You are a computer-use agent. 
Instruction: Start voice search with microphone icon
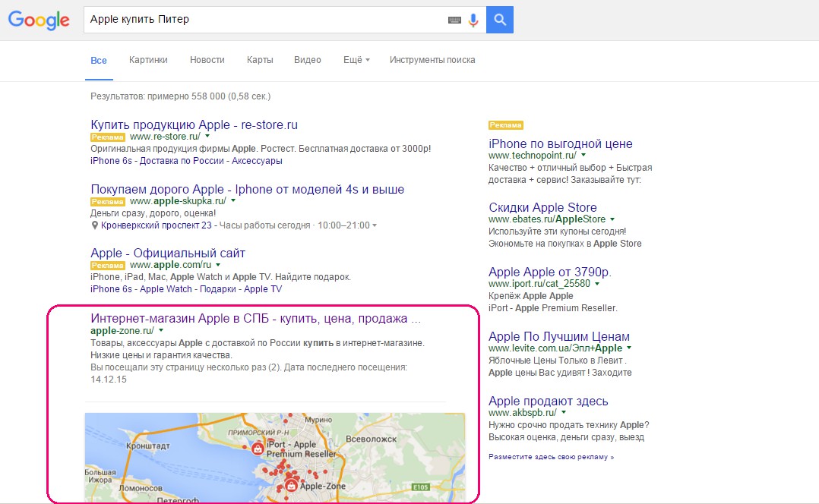click(473, 20)
